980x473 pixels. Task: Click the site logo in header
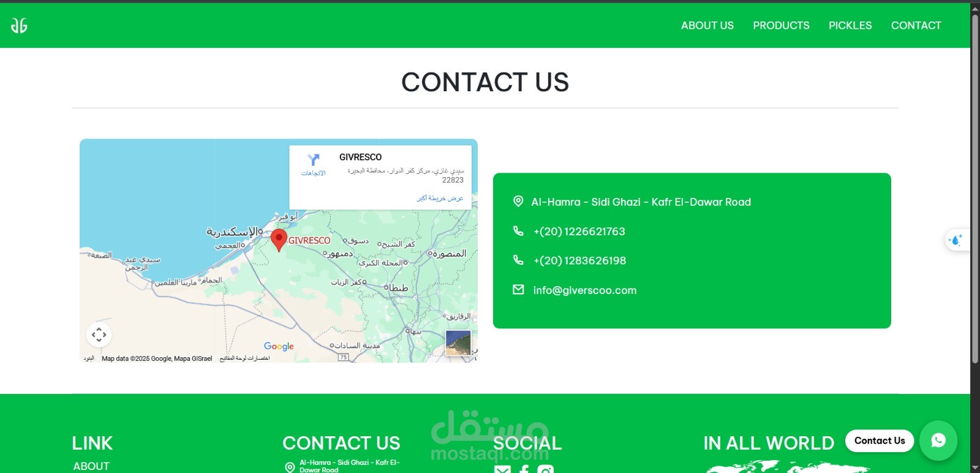point(19,25)
